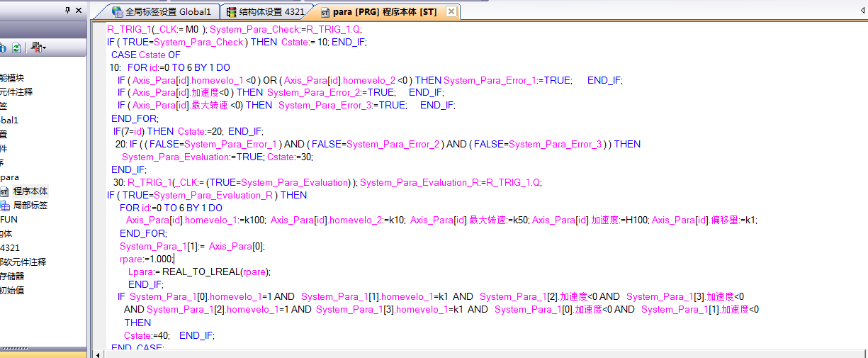The image size is (868, 358).
Task: Close the para program tab with X
Action: pos(450,12)
